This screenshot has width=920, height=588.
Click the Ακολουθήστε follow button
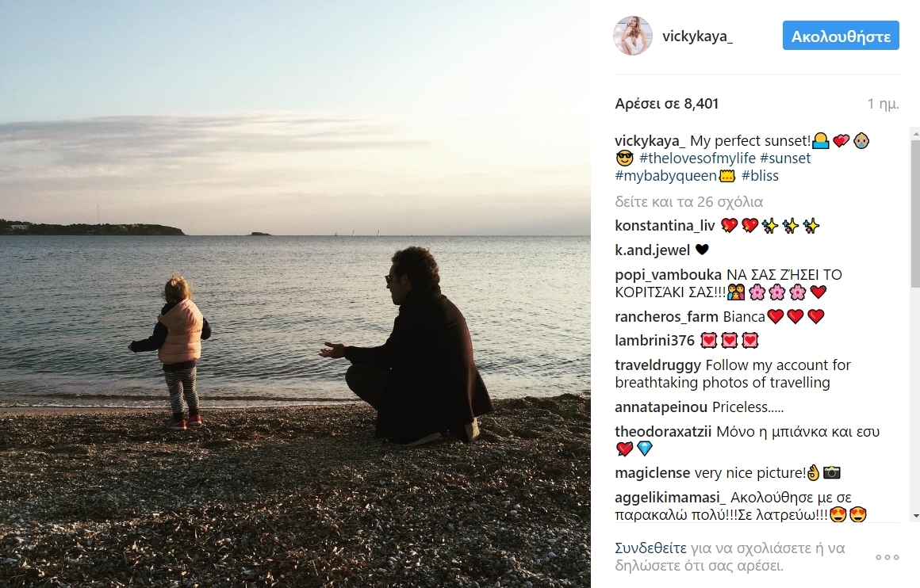pos(841,36)
